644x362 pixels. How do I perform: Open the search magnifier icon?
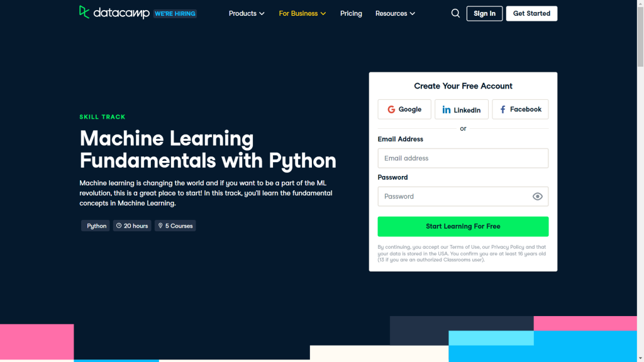click(x=455, y=14)
